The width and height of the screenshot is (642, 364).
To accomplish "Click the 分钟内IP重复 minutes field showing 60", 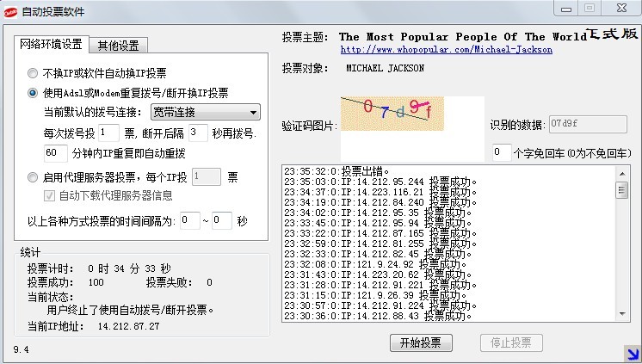I will (55, 153).
